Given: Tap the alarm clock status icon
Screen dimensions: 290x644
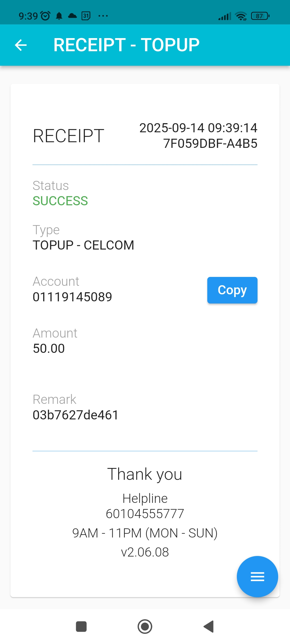Looking at the screenshot, I should tap(45, 16).
